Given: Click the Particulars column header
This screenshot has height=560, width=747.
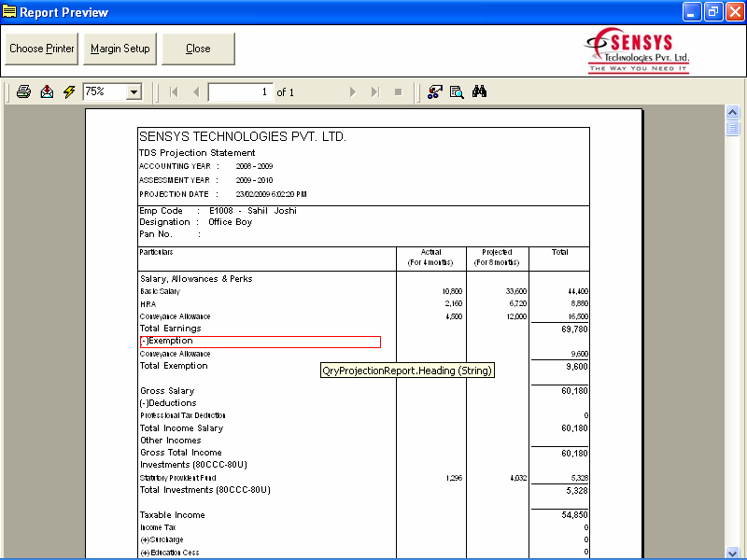Looking at the screenshot, I should [156, 252].
